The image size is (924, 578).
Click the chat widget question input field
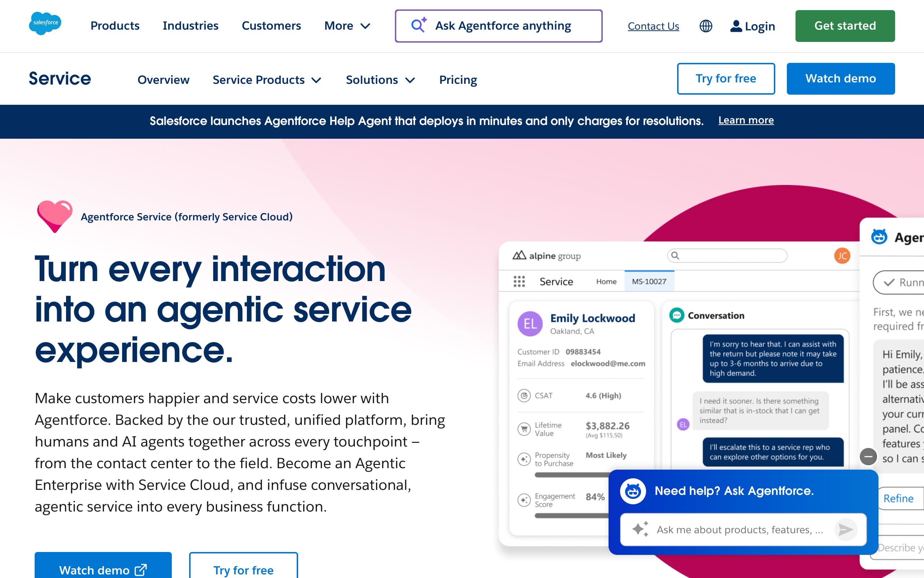(x=743, y=530)
